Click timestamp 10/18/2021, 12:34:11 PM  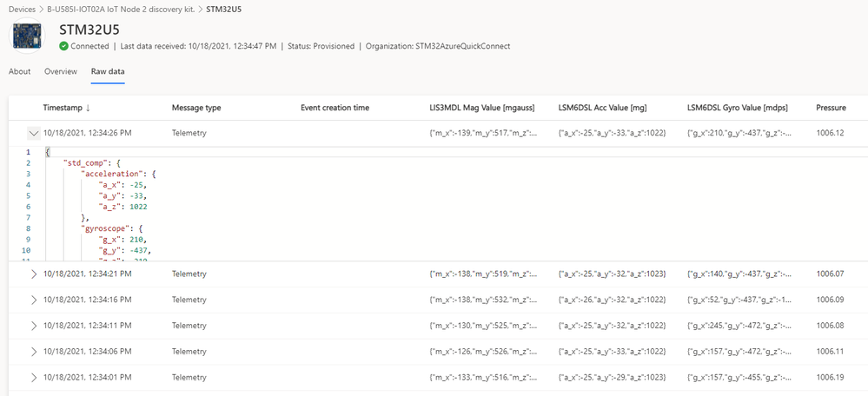88,326
